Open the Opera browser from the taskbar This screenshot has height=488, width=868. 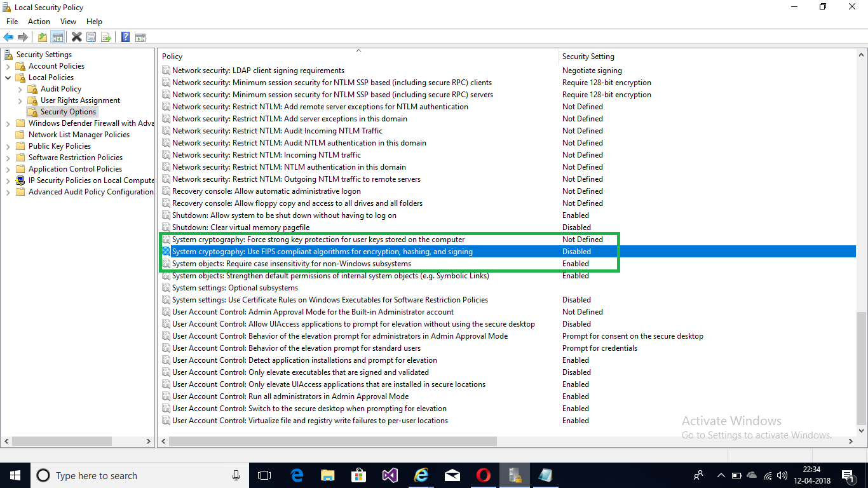(483, 475)
